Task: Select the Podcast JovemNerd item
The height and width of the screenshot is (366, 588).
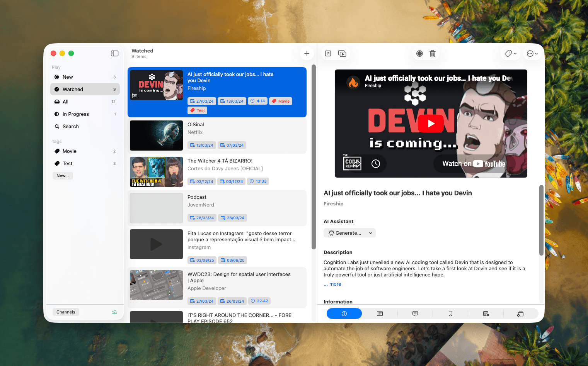Action: click(217, 208)
